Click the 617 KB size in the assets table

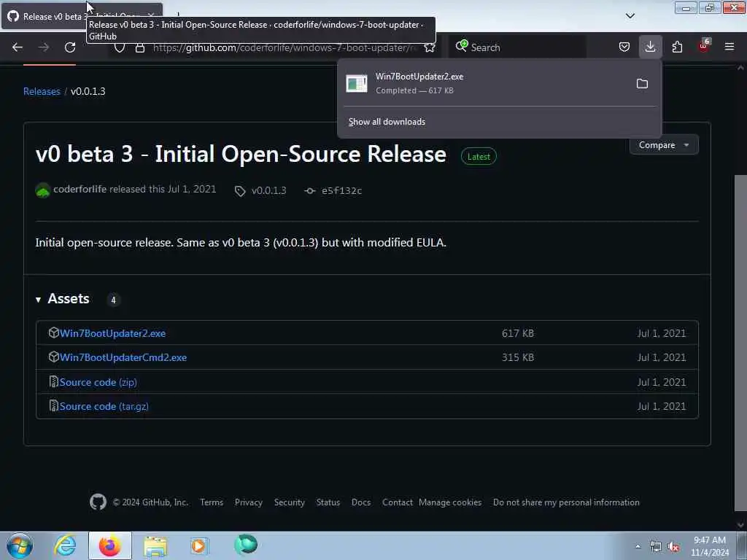pyautogui.click(x=518, y=333)
